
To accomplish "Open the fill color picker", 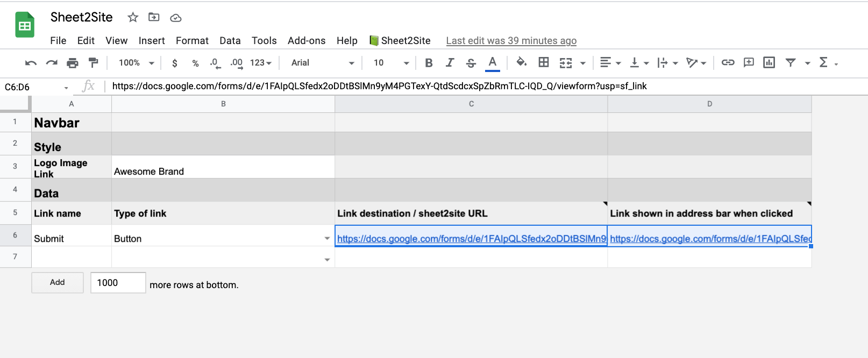I will tap(521, 63).
